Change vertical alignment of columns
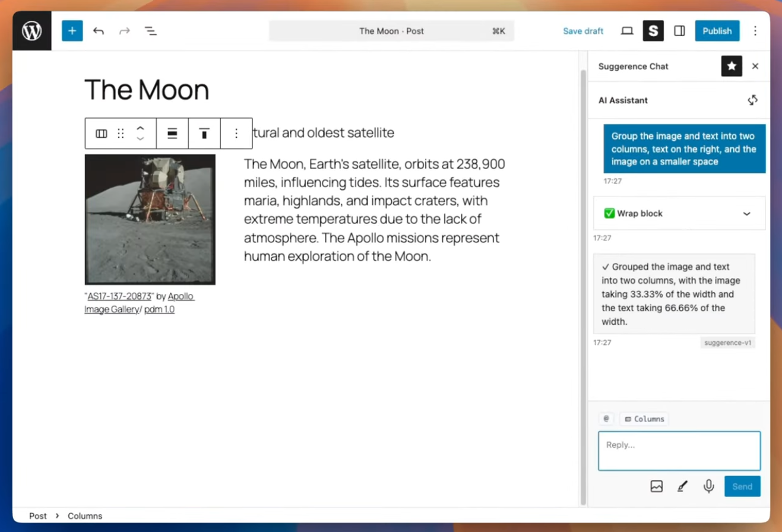 [x=204, y=134]
